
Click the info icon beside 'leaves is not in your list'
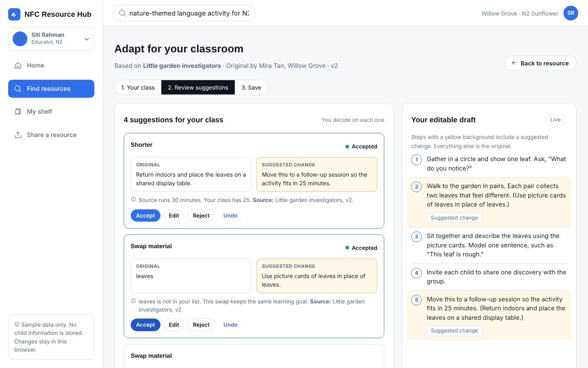pyautogui.click(x=133, y=301)
